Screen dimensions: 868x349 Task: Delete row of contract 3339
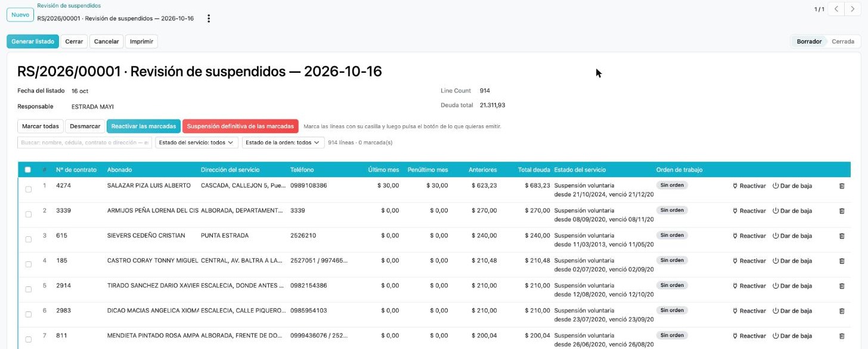coord(842,211)
